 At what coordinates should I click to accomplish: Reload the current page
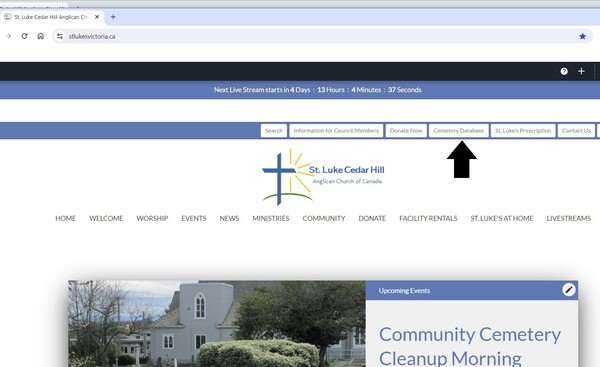(24, 36)
